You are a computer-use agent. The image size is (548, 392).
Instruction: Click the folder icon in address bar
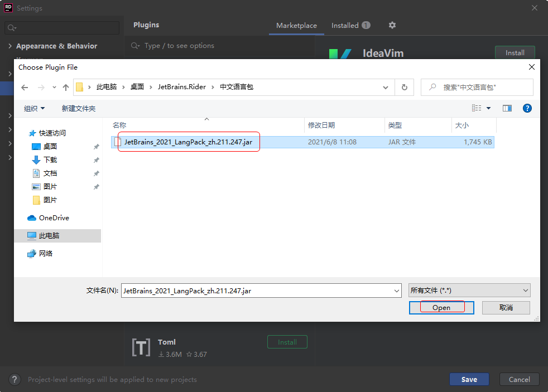[x=80, y=87]
